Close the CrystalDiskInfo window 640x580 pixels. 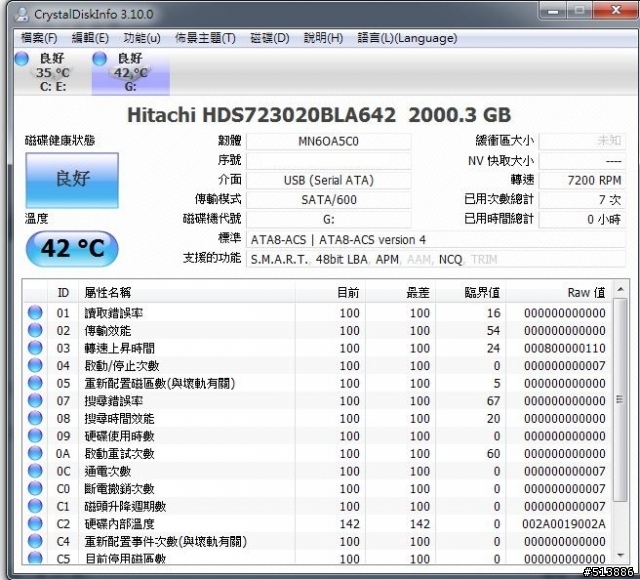pyautogui.click(x=616, y=10)
